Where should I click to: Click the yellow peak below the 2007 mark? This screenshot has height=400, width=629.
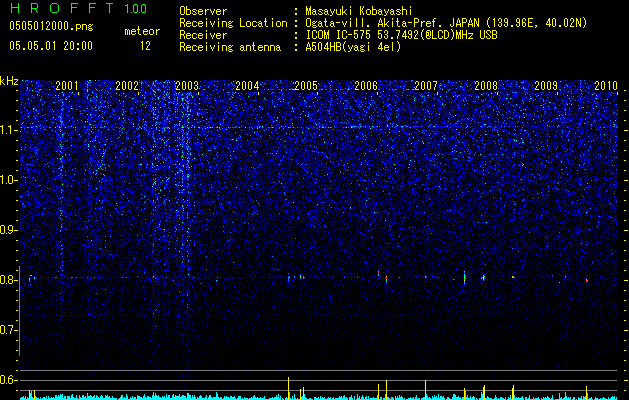click(x=425, y=390)
